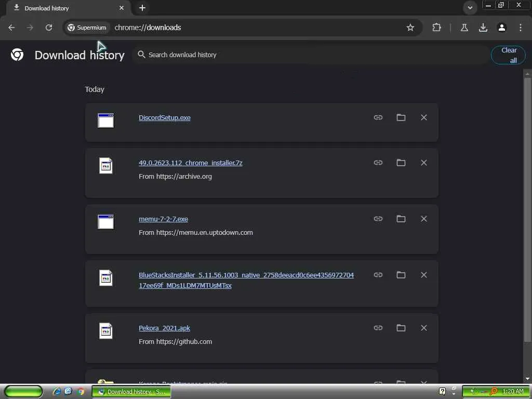
Task: Click the Pekora_2021.apk file type icon
Action: [x=106, y=330]
